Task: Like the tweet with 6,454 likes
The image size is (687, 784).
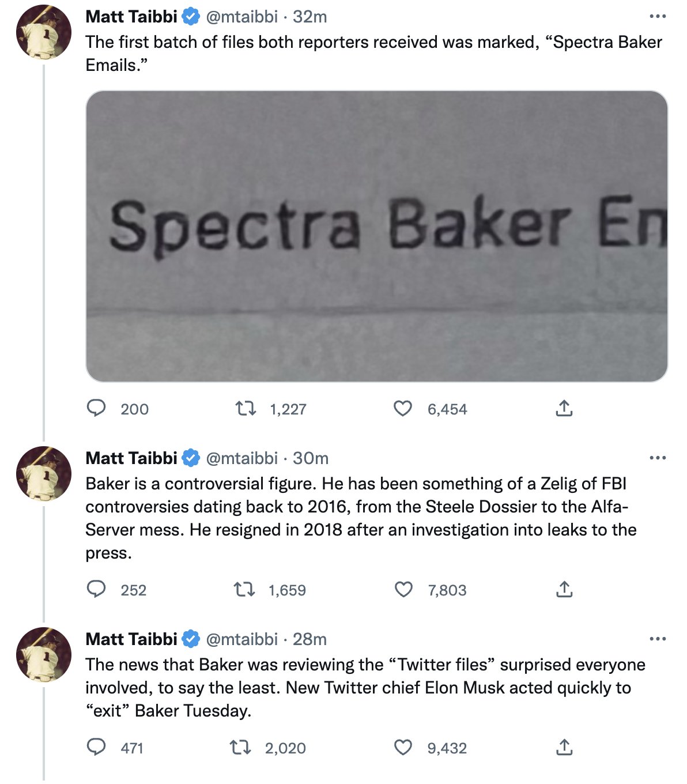Action: [403, 409]
